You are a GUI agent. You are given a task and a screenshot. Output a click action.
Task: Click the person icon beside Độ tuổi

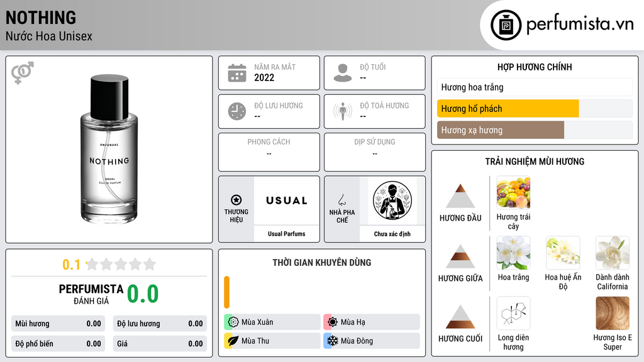point(343,73)
